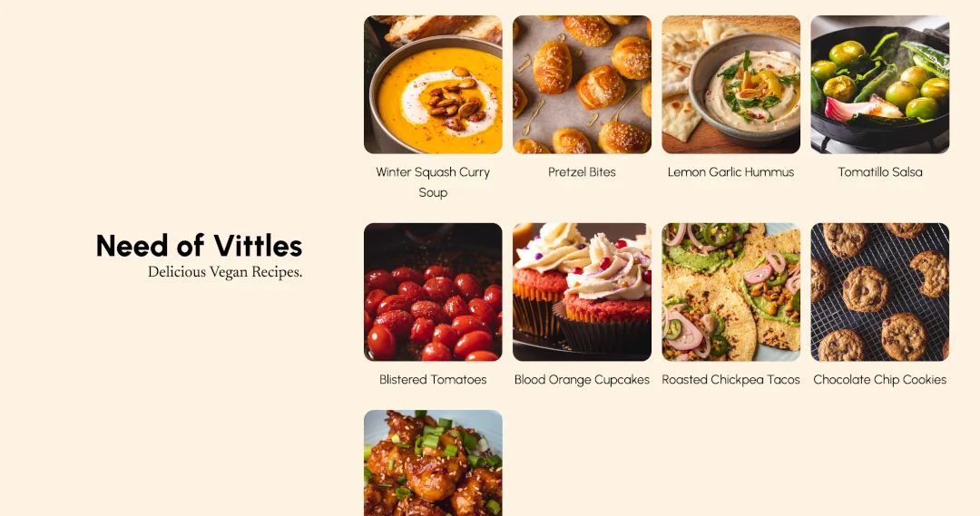The height and width of the screenshot is (516, 980).
Task: Follow the Lemon Garlic Hummus text link
Action: click(x=730, y=171)
